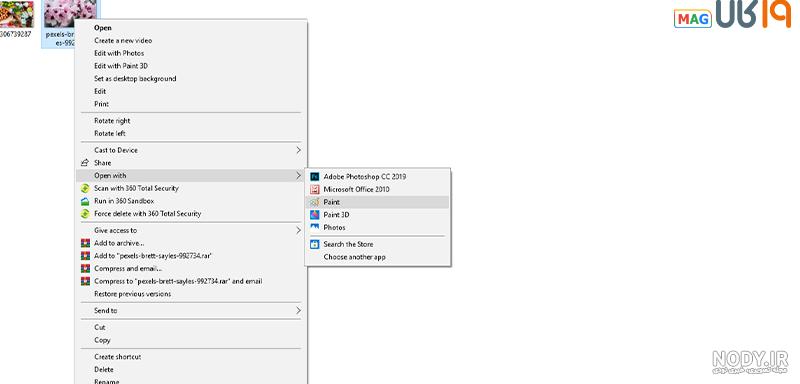Screen dimensions: 800x384
Task: Choose Open from the context menu
Action: [x=103, y=28]
